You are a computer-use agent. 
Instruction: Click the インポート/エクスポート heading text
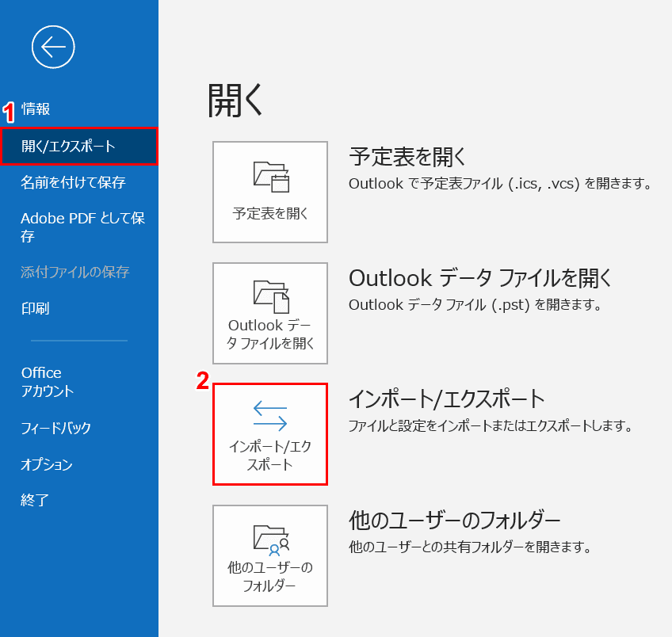[447, 399]
